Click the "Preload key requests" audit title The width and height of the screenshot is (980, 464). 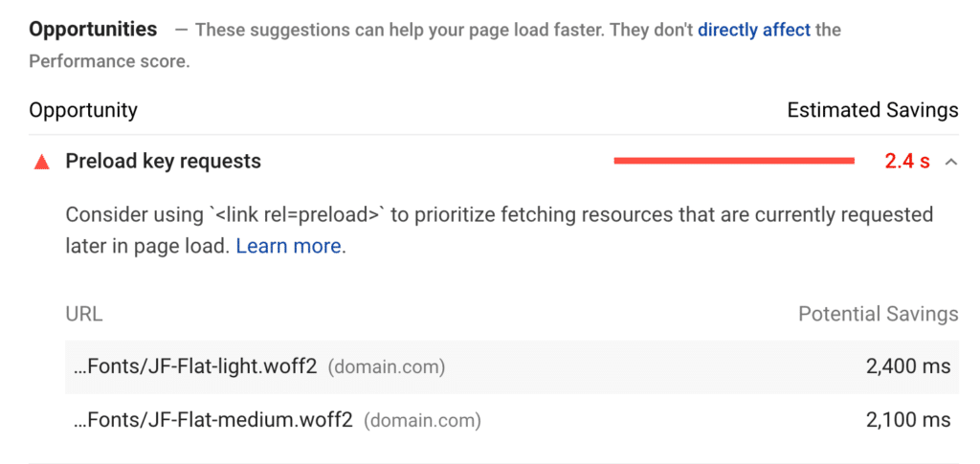[x=163, y=162]
